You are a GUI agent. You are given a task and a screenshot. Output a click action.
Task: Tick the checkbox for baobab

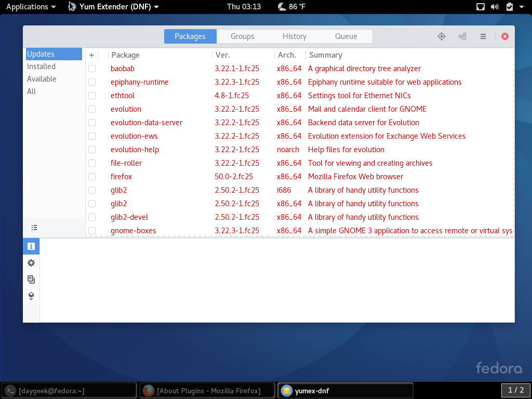tap(92, 69)
